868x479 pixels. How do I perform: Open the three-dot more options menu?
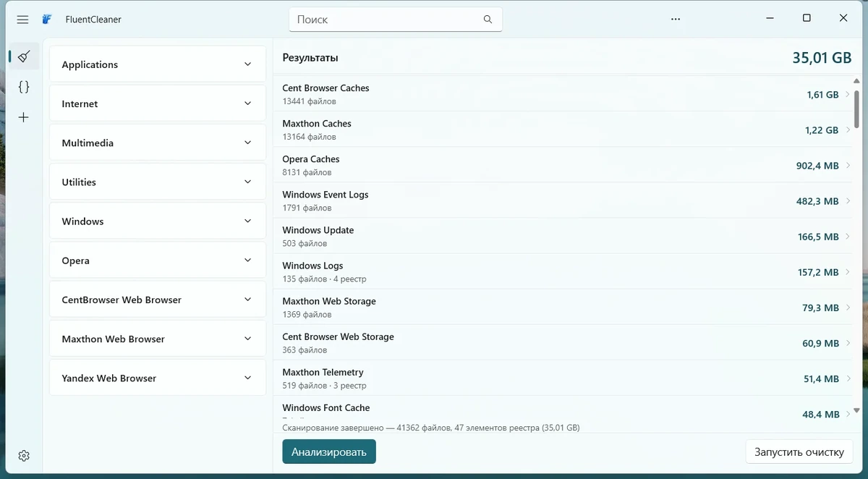676,20
